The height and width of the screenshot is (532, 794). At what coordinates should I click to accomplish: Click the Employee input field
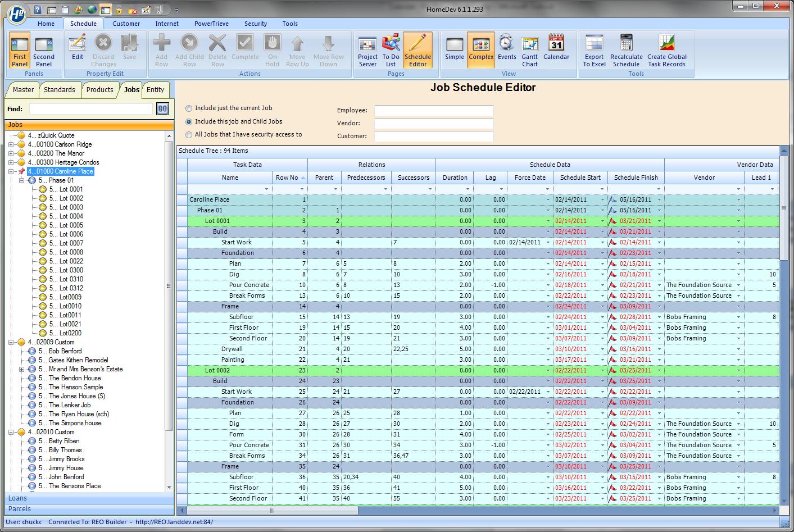coord(433,111)
